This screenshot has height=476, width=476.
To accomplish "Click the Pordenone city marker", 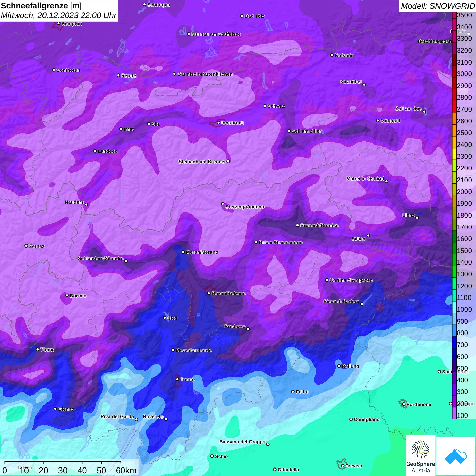I will pyautogui.click(x=404, y=404).
